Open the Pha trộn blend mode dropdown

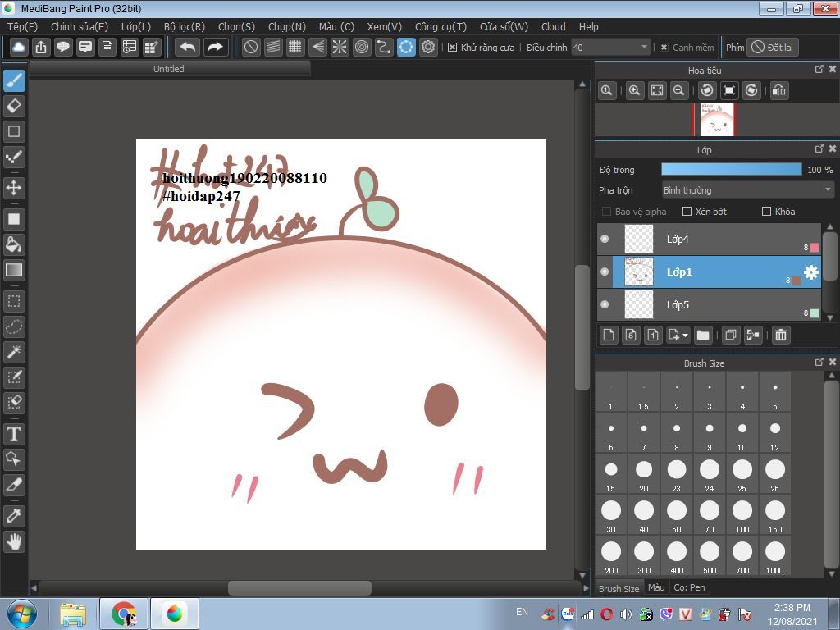tap(747, 190)
